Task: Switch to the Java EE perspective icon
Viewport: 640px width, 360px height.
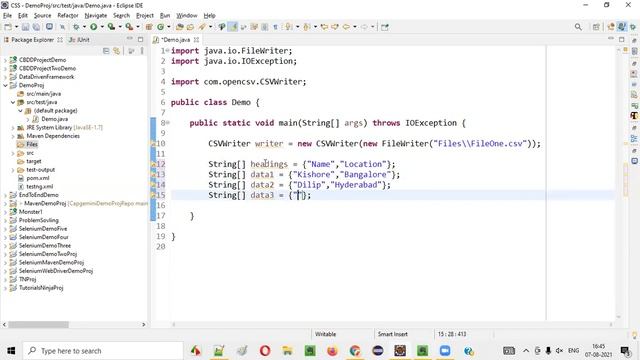Action: 611,27
